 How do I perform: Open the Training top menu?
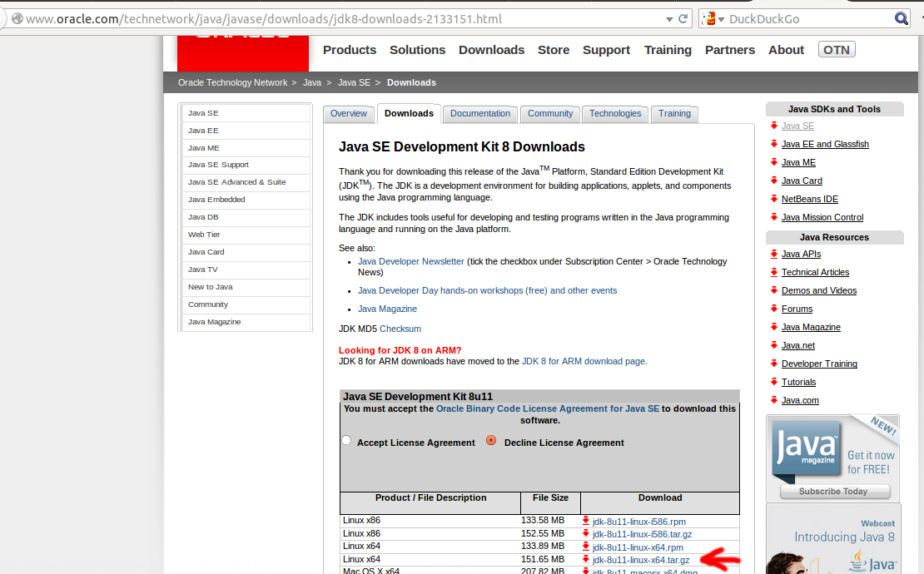pyautogui.click(x=668, y=50)
